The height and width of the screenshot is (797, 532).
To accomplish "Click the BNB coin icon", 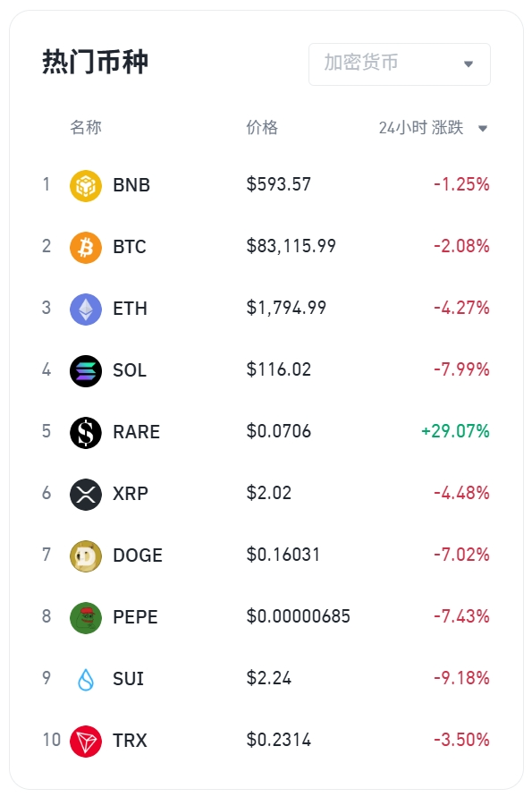I will coord(85,185).
